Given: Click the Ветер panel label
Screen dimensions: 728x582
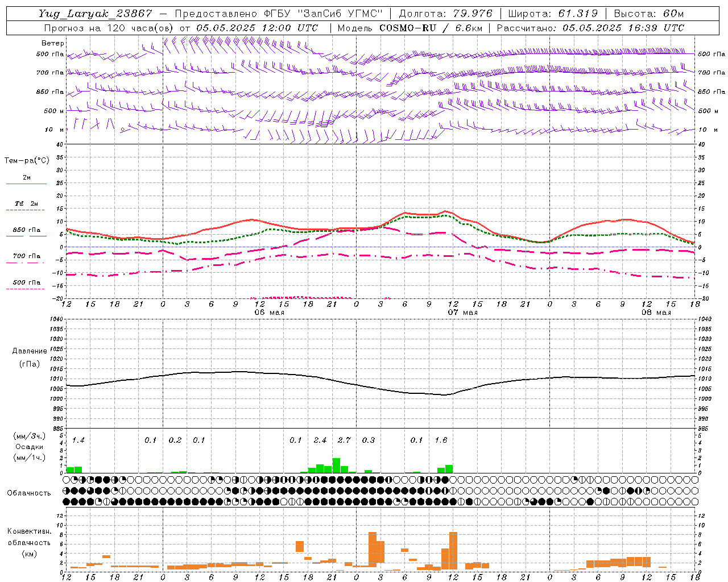Looking at the screenshot, I should click(52, 43).
